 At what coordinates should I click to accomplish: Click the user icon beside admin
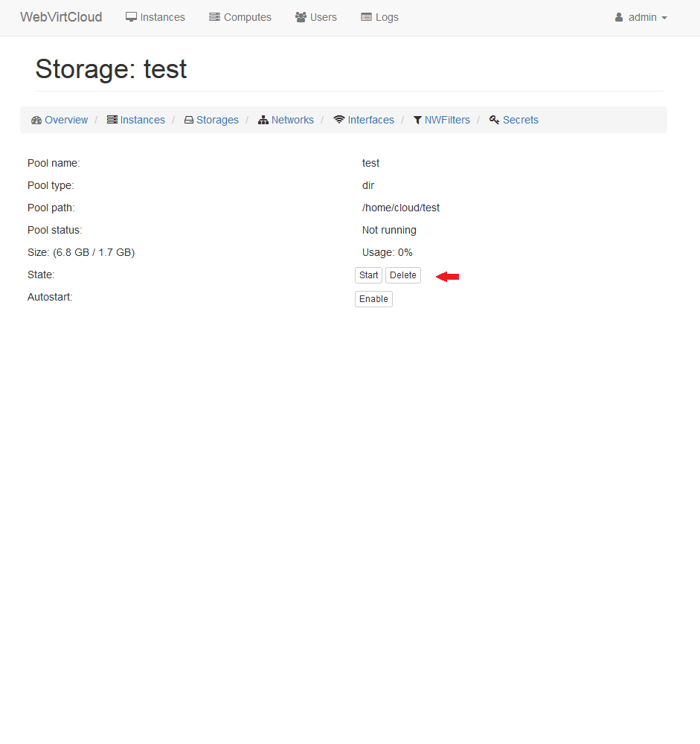pyautogui.click(x=619, y=17)
